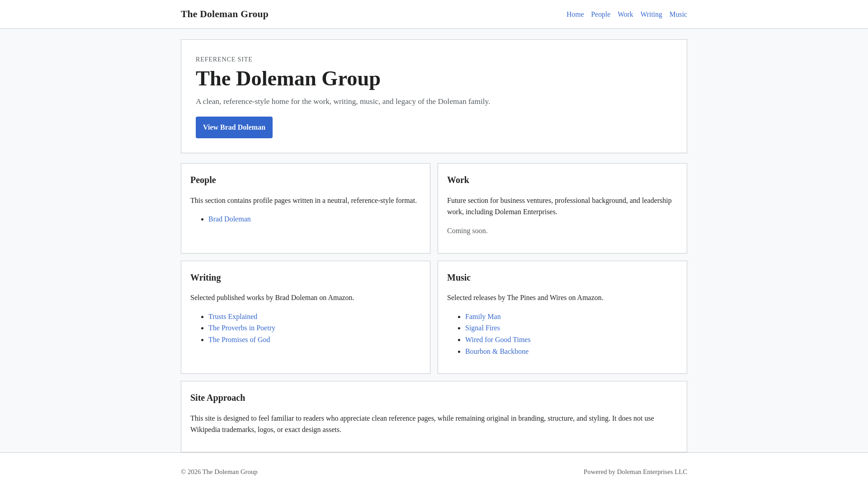The width and height of the screenshot is (868, 488).
Task: Open Writing in the top navigation
Action: (x=651, y=14)
